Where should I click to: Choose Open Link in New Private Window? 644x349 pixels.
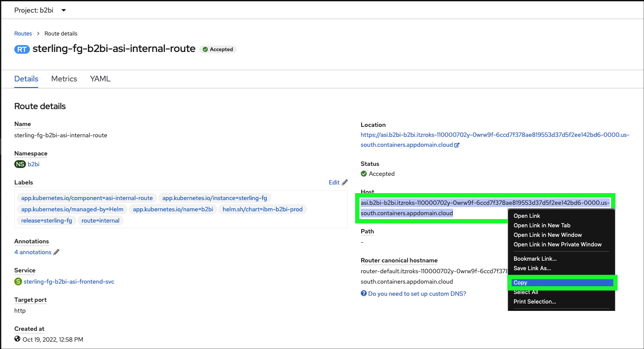(x=557, y=244)
